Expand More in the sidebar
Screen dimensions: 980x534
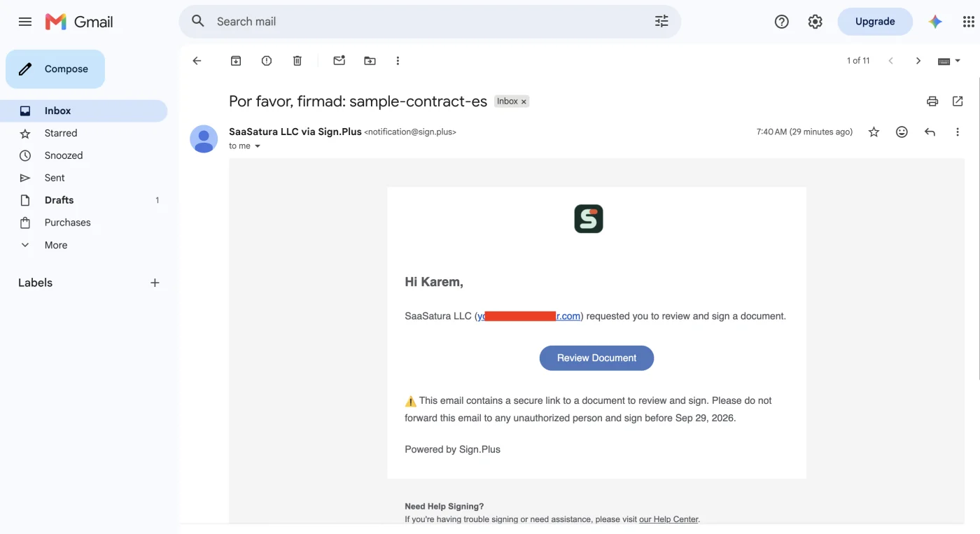[x=56, y=245]
